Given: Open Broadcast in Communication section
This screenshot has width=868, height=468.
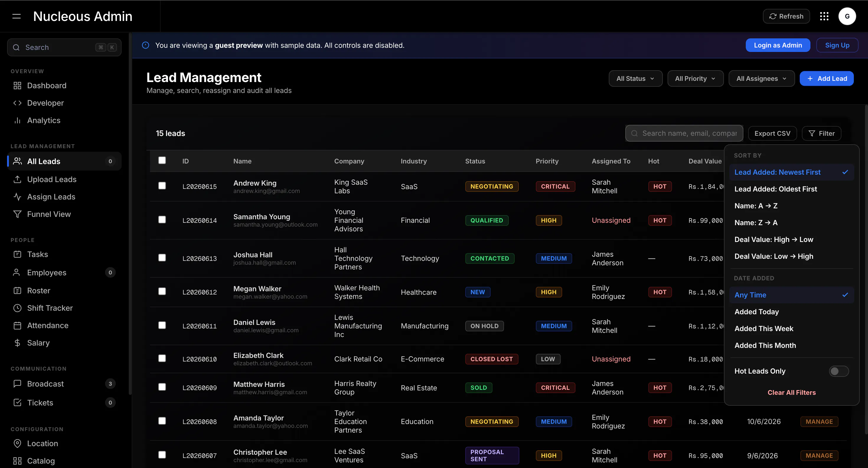Looking at the screenshot, I should coord(64,384).
